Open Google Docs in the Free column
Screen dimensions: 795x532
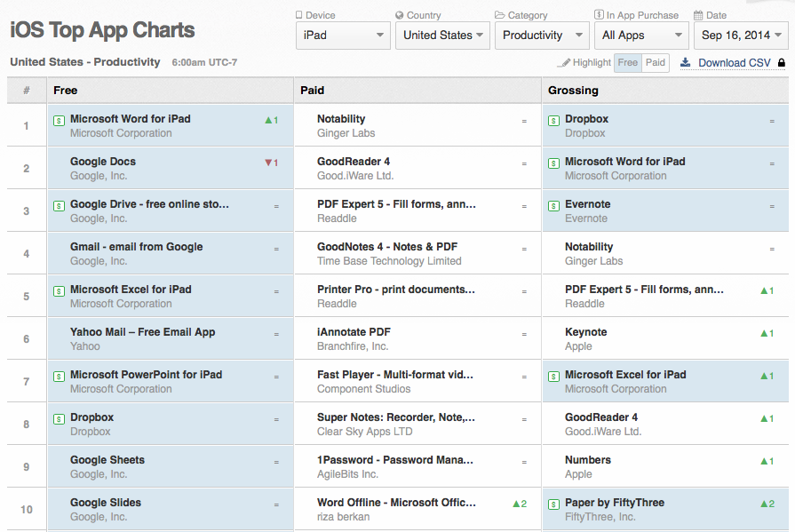click(103, 162)
